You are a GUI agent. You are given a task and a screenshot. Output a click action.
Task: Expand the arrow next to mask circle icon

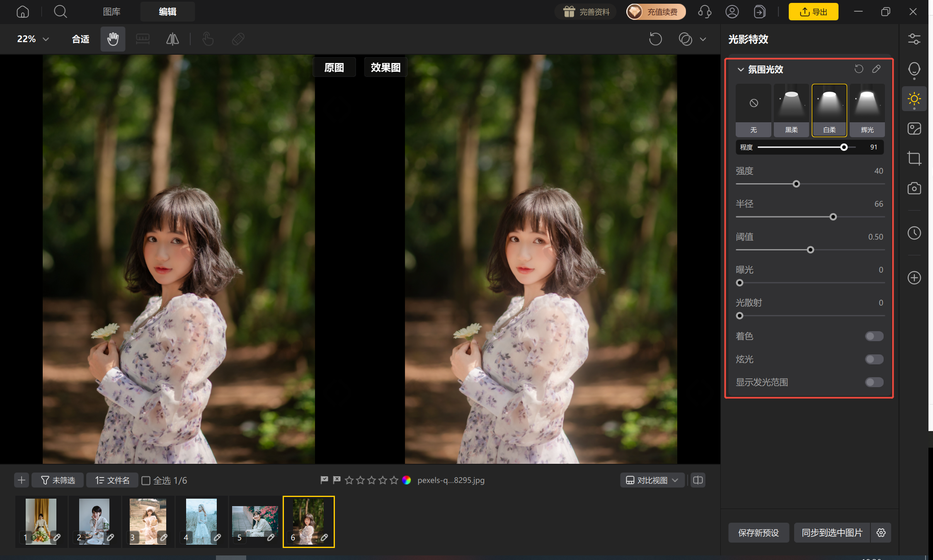(703, 39)
